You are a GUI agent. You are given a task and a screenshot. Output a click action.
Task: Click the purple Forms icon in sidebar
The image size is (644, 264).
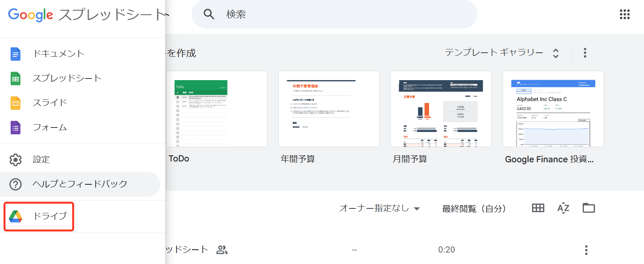tap(16, 128)
